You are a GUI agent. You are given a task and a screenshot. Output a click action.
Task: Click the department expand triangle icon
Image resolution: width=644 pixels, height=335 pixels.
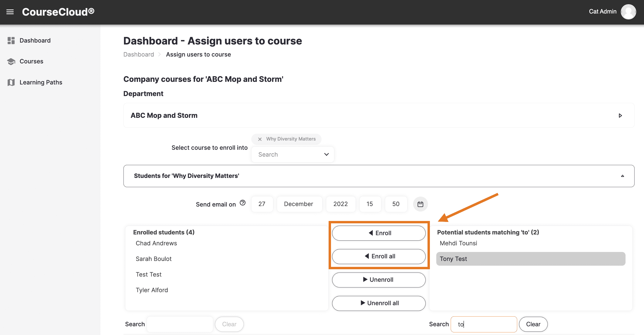pos(620,115)
